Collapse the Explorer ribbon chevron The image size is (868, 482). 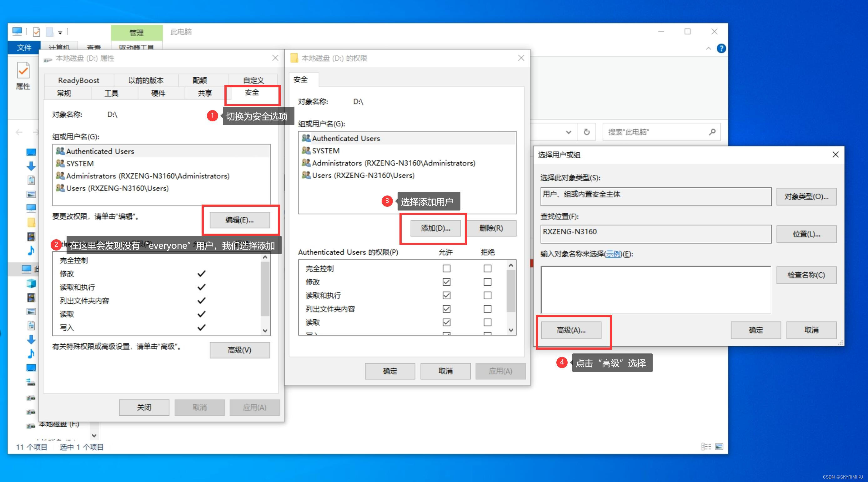point(708,48)
